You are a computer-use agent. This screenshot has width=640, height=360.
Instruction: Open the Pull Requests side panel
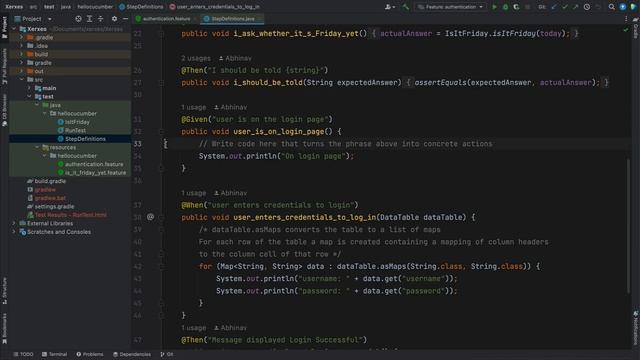[4, 67]
